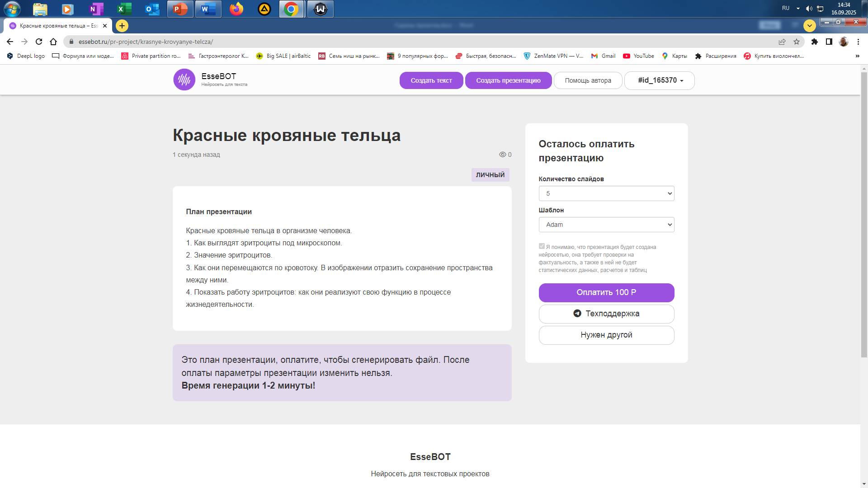Viewport: 868px width, 488px height.
Task: Click the Нужен другой button
Action: [606, 335]
